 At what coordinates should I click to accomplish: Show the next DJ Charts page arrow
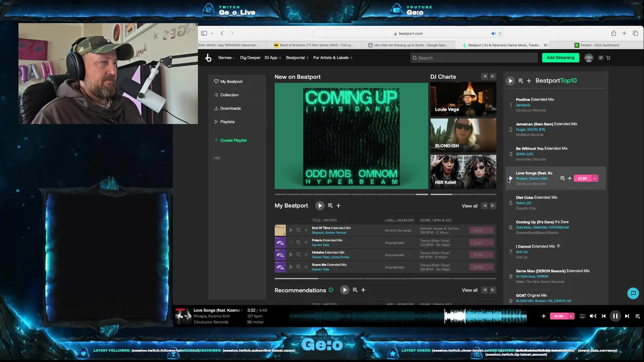(493, 76)
